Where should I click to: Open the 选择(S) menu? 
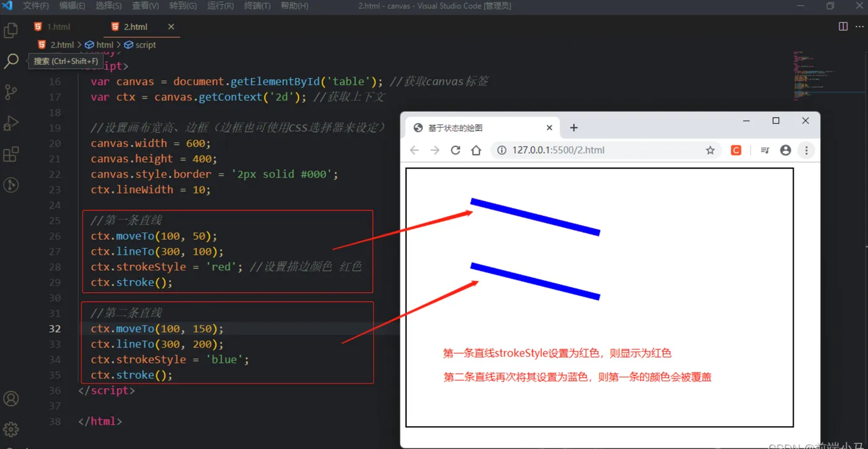(109, 6)
